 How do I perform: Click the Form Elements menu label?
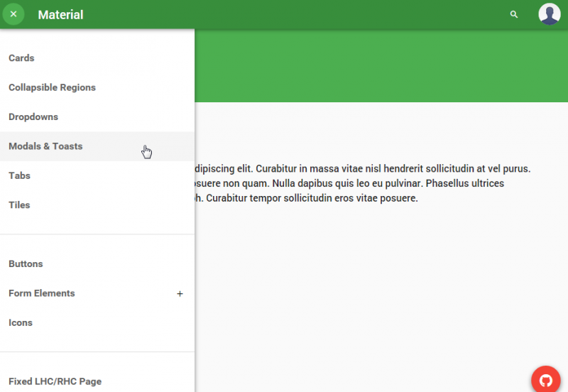(42, 293)
